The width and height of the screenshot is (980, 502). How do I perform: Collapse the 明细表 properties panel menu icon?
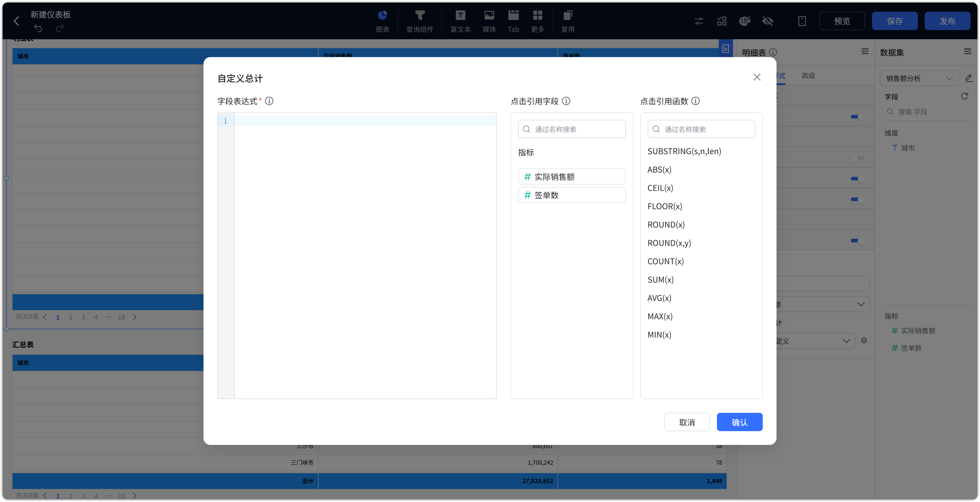[x=865, y=51]
